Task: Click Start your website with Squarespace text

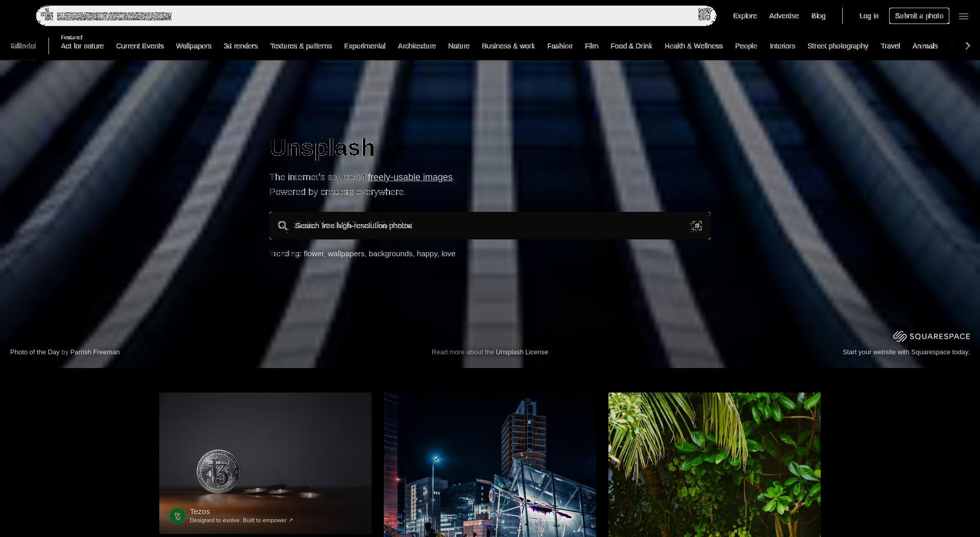Action: [906, 352]
